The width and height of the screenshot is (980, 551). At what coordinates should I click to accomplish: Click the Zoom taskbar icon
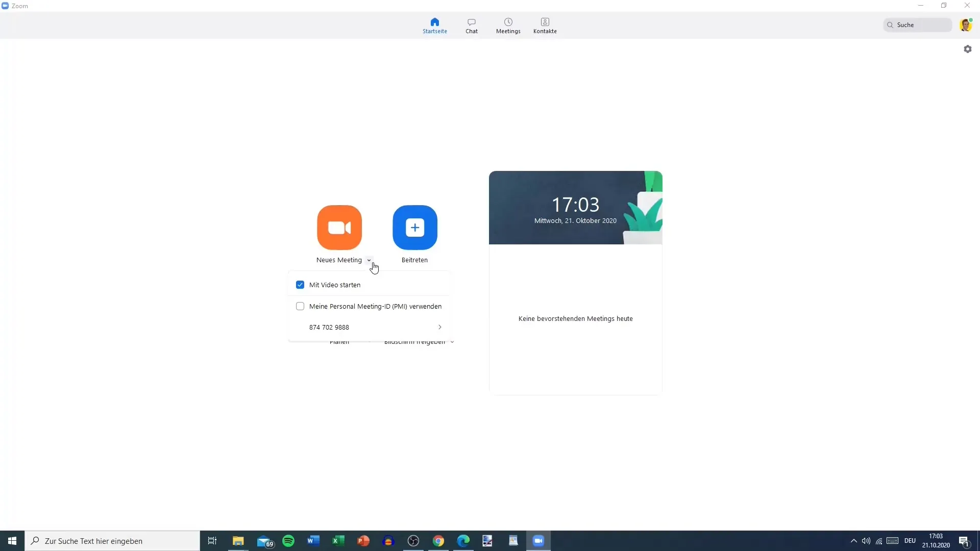pyautogui.click(x=538, y=540)
